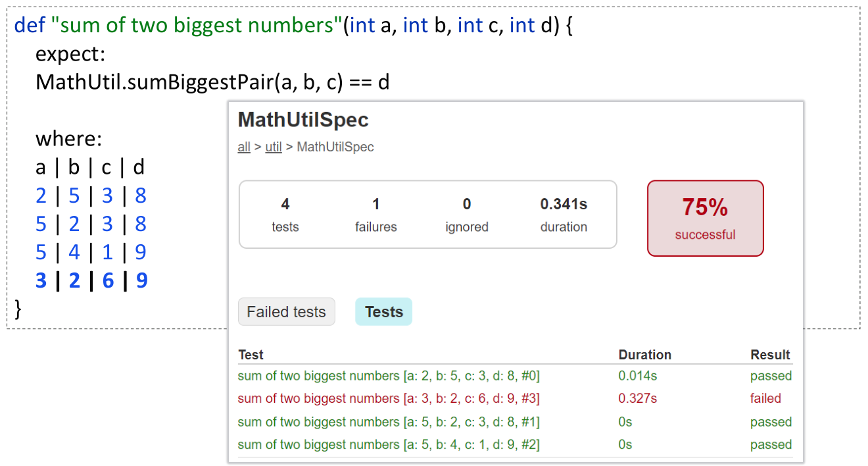This screenshot has height=466, width=868.
Task: Select the Tests tab
Action: point(383,312)
